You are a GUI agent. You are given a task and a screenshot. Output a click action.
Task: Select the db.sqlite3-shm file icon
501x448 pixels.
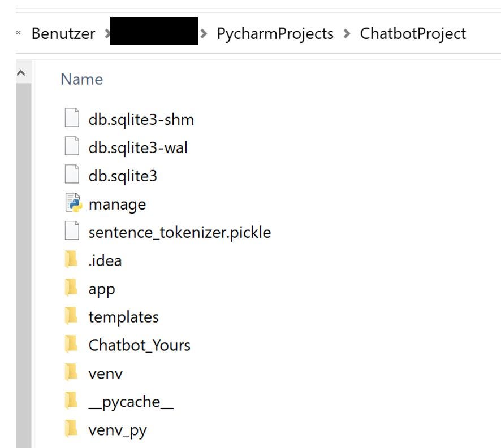pyautogui.click(x=71, y=119)
